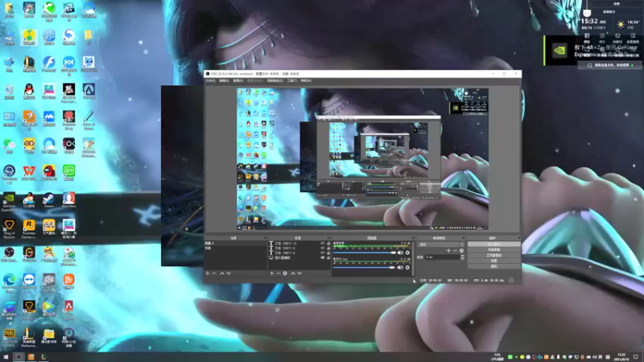Image resolution: width=644 pixels, height=362 pixels.
Task: Click the desktop widget search bar top right
Action: [610, 65]
